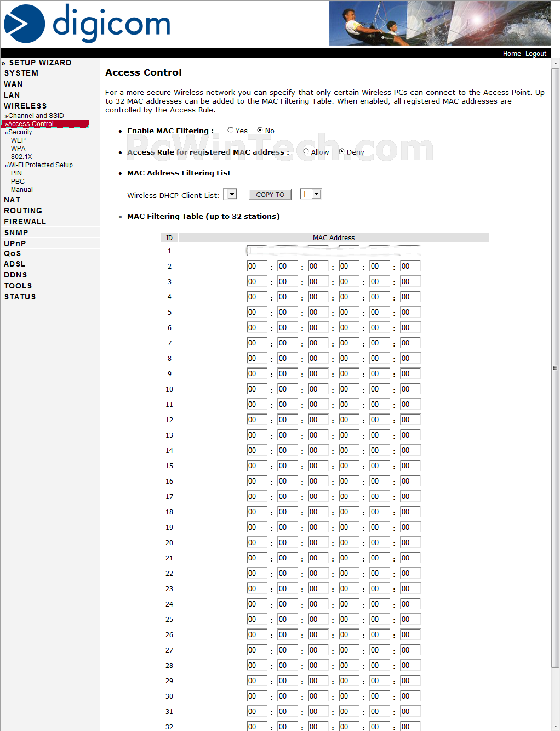
Task: Click the sailing banner image
Action: click(439, 23)
